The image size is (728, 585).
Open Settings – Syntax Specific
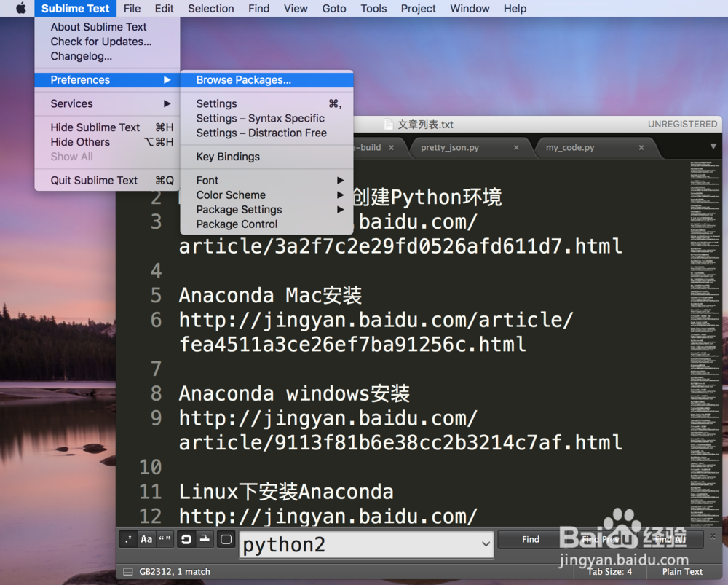(266, 119)
